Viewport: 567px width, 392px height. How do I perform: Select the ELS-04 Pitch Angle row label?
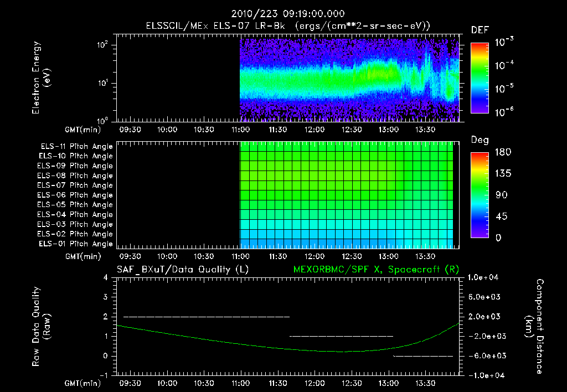point(75,214)
